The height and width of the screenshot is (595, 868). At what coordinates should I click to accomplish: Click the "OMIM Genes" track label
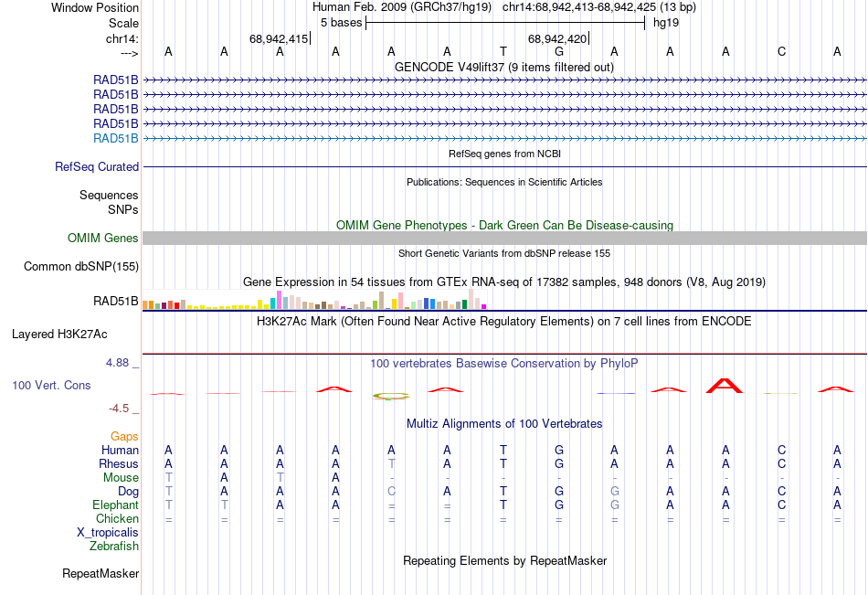[x=103, y=239]
